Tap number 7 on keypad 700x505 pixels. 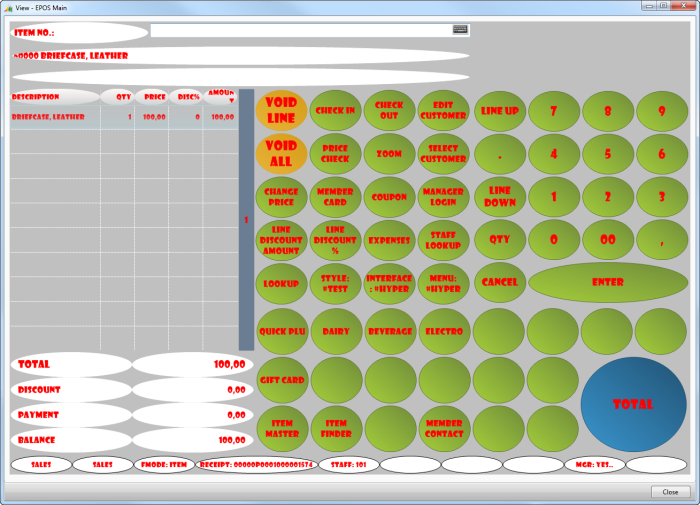pyautogui.click(x=553, y=111)
